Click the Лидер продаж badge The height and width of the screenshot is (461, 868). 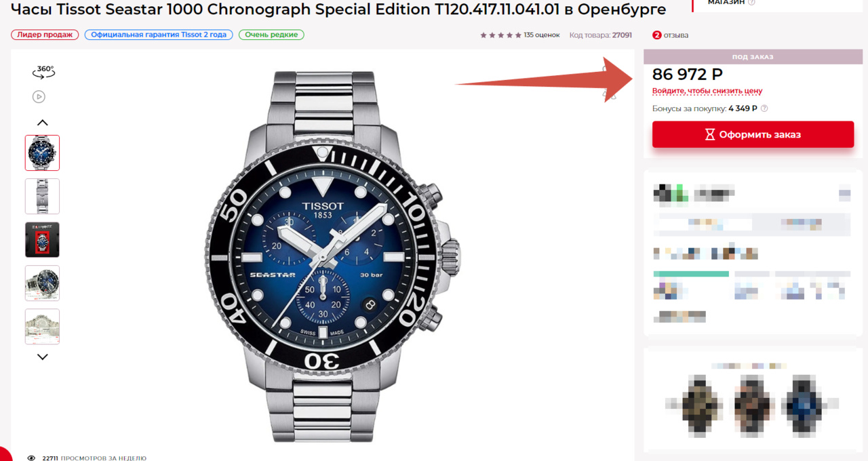click(x=45, y=35)
